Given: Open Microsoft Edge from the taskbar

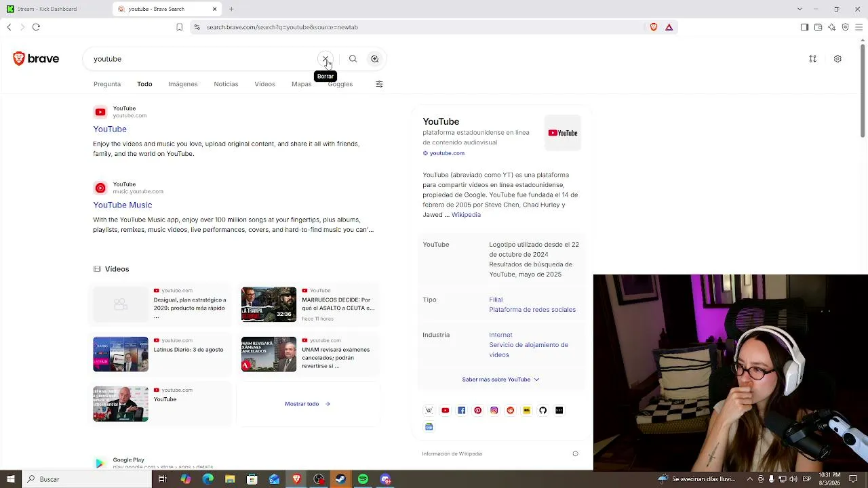Looking at the screenshot, I should click(208, 479).
